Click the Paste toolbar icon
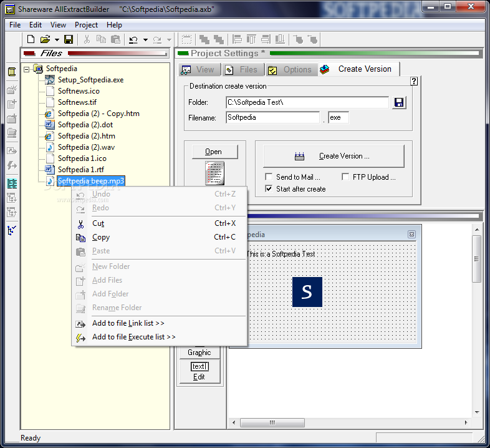Screen dimensions: 490x448 click(115, 39)
